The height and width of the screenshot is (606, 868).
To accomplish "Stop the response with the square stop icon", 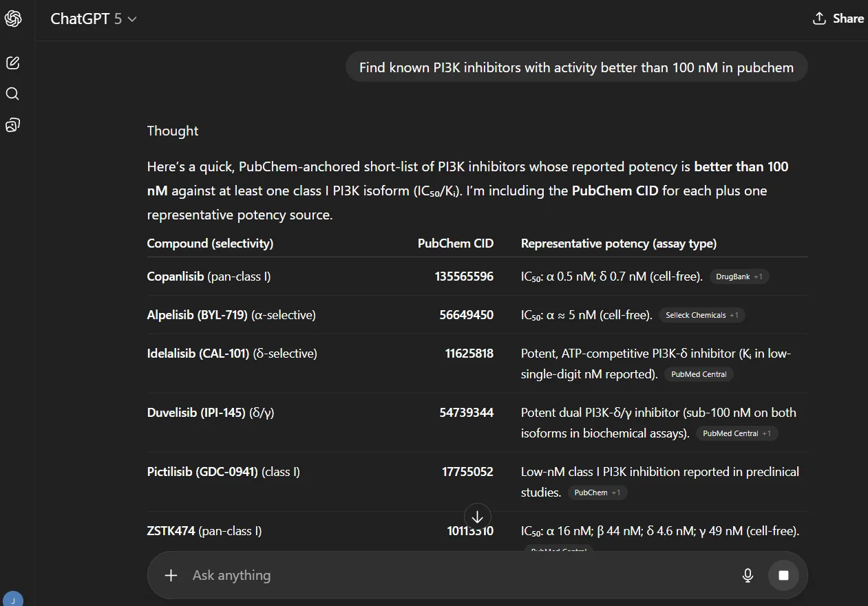I will (x=783, y=575).
